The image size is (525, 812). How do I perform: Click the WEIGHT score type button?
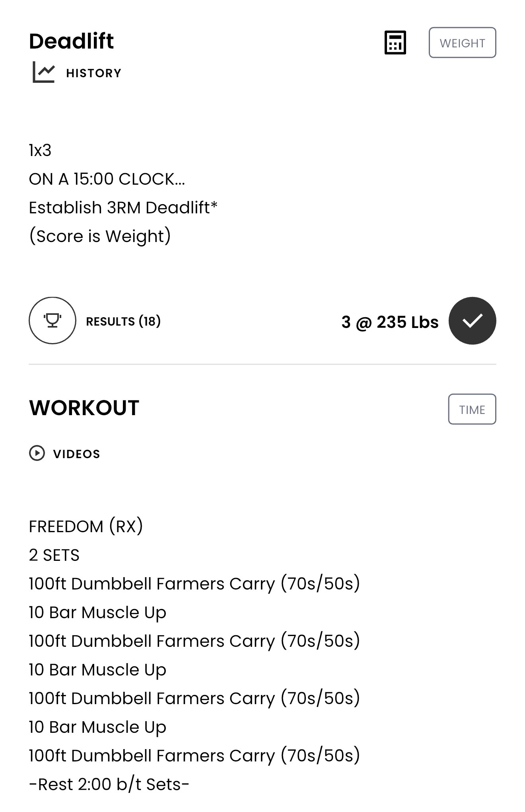click(462, 43)
